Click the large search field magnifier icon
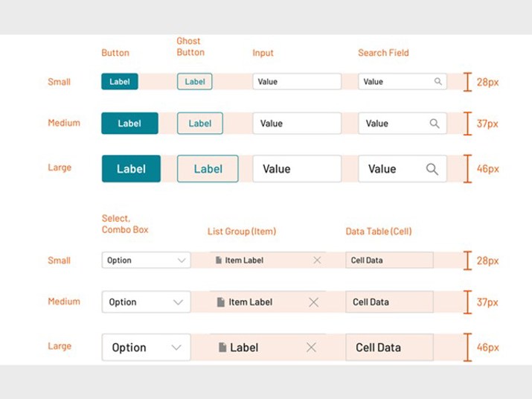This screenshot has width=532, height=399. (x=432, y=169)
